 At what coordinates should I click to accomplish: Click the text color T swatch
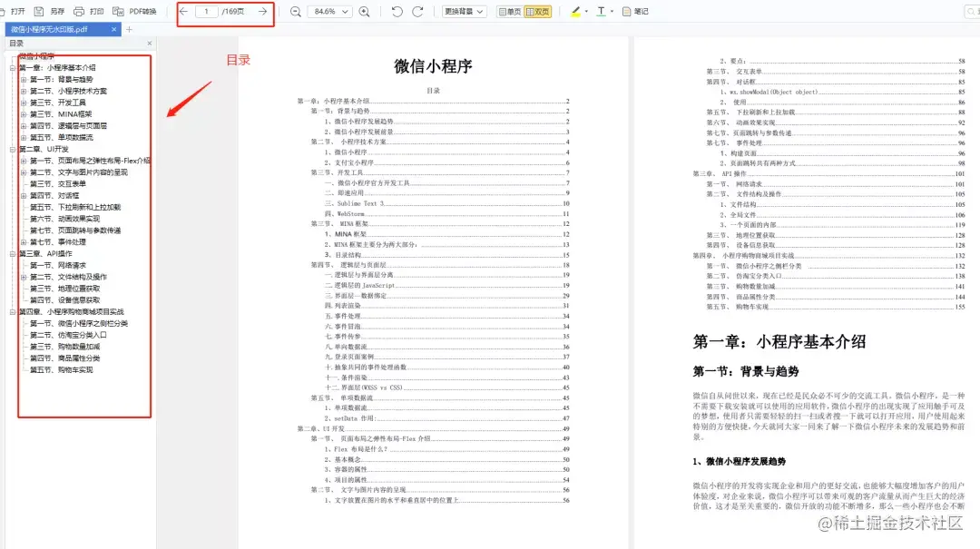[x=602, y=11]
